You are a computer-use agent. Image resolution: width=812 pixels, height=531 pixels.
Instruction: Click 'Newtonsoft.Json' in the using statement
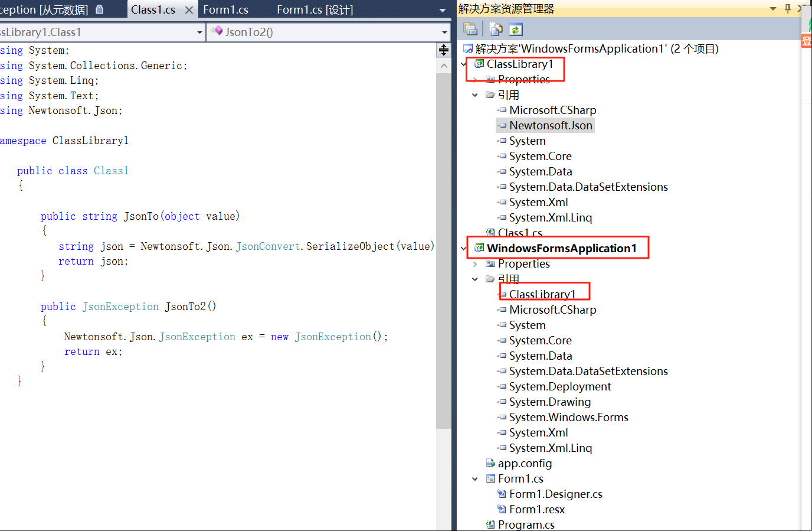[x=73, y=110]
